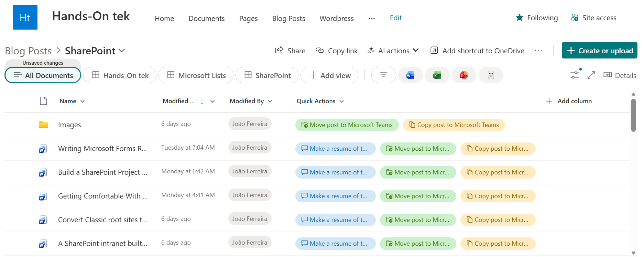Expand content to full screen arrow icon

pyautogui.click(x=591, y=75)
